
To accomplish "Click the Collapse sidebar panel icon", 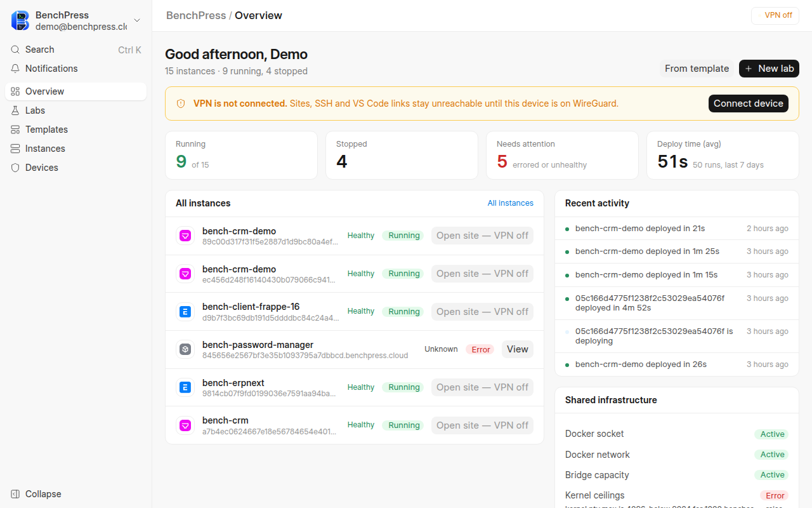I will [15, 494].
